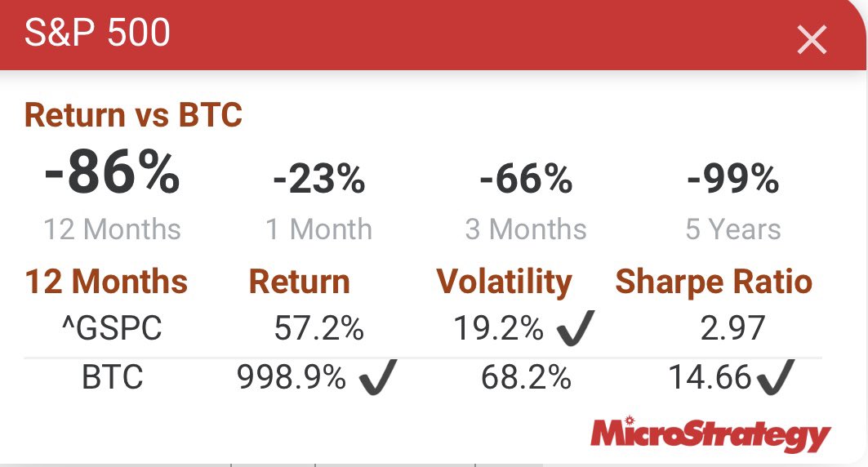Click the Return vs BTC heading

coord(133,115)
